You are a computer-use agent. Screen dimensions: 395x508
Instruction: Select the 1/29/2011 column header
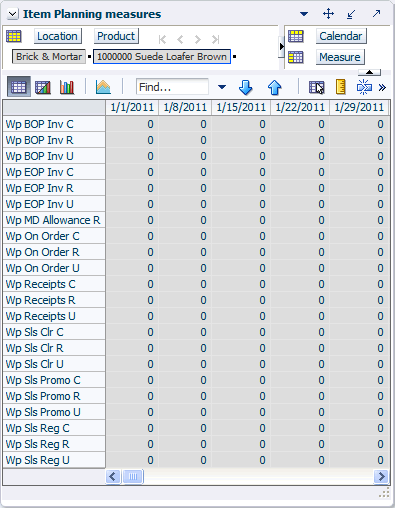point(359,107)
